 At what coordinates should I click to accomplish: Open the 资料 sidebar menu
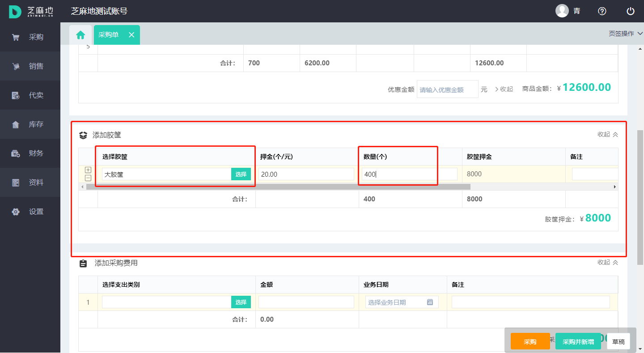point(30,183)
